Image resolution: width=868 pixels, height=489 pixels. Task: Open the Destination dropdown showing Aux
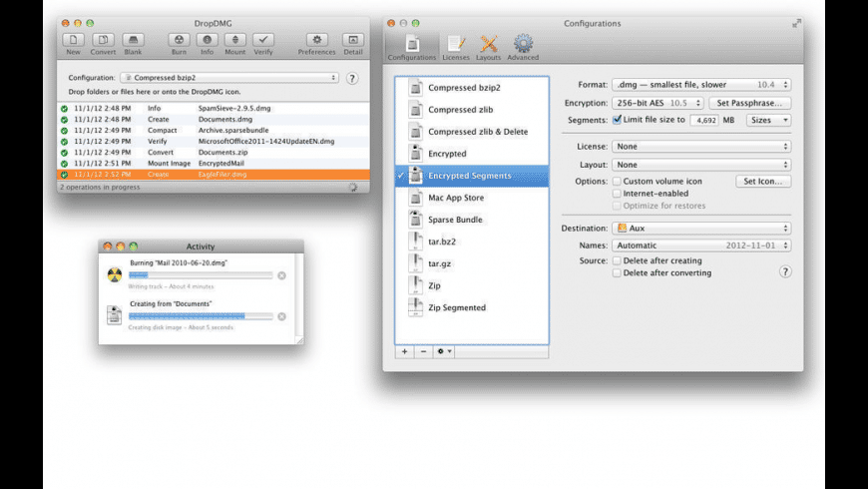[x=701, y=229]
